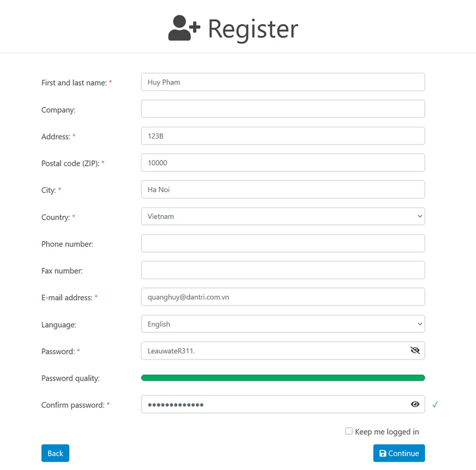The image size is (476, 470).
Task: Click the Postal code field showing 10000
Action: tap(283, 162)
